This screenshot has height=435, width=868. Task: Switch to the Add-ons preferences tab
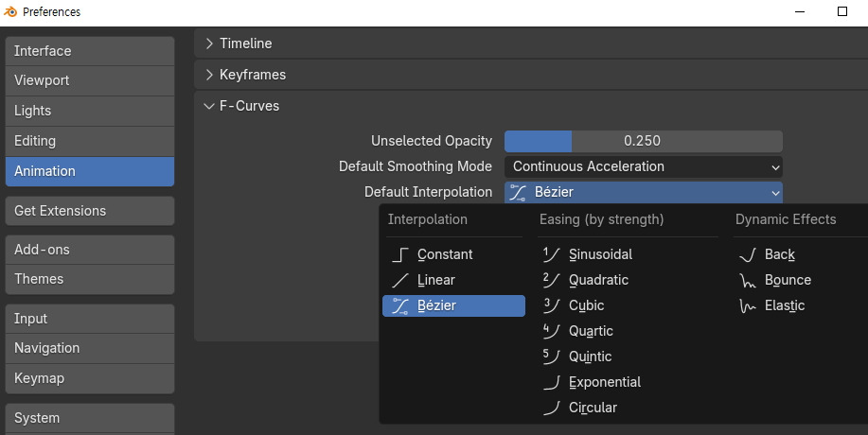(89, 250)
